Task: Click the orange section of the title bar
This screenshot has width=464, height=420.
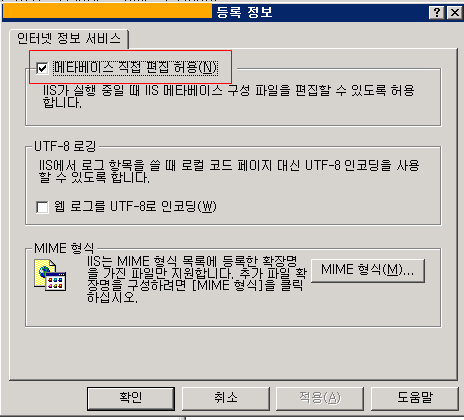Action: (107, 12)
